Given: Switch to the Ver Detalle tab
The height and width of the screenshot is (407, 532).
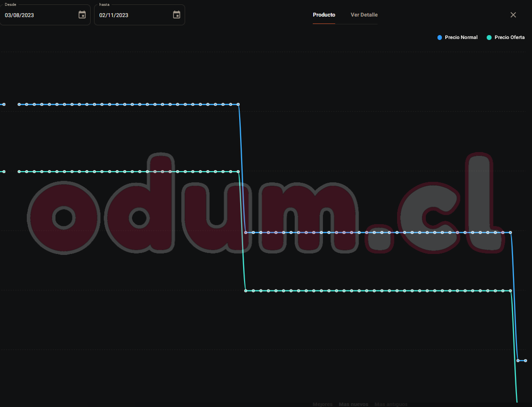Looking at the screenshot, I should point(364,15).
